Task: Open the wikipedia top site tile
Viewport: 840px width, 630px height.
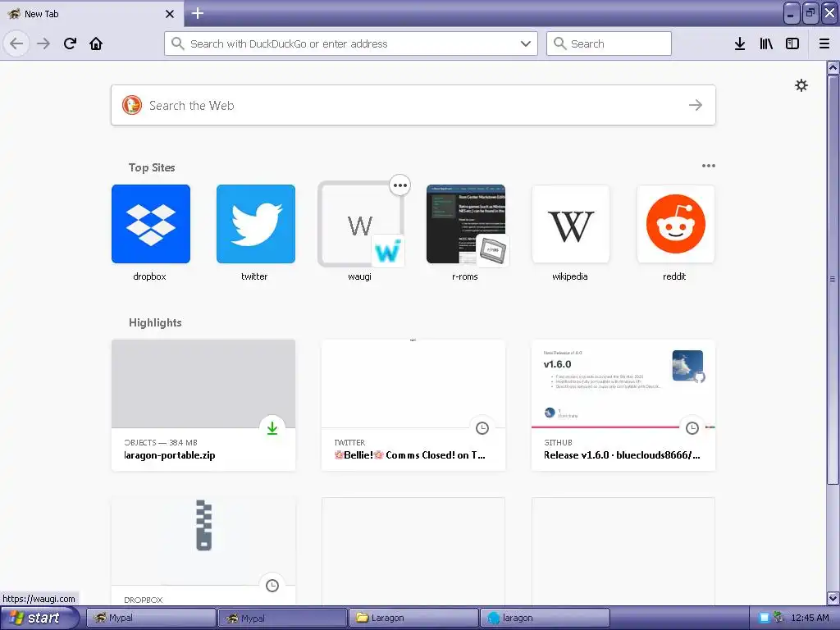Action: [571, 224]
